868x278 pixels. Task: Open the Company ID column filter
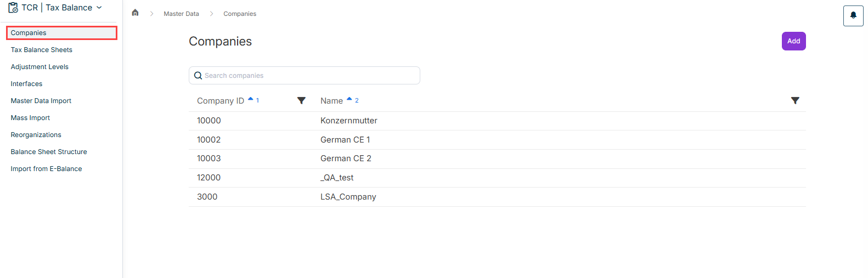coord(301,100)
